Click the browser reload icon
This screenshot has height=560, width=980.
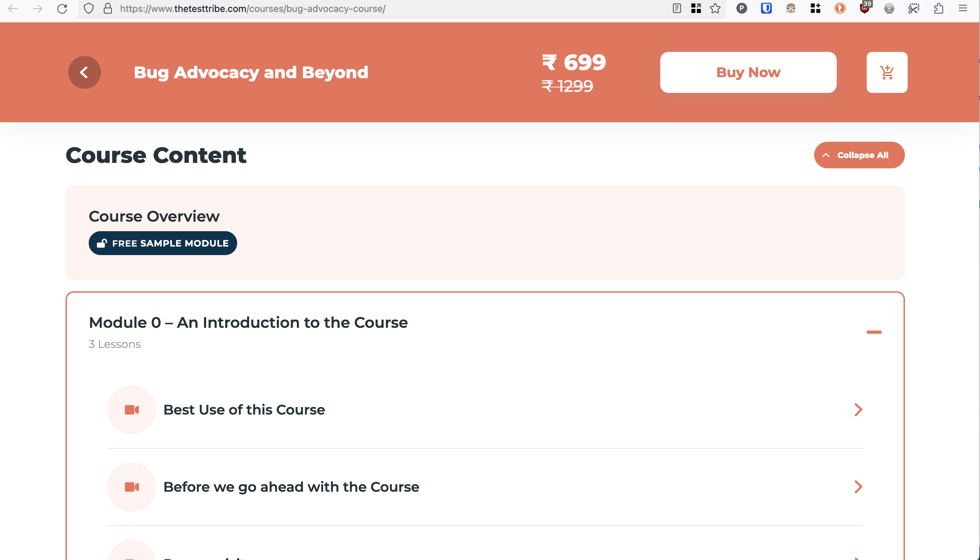(62, 9)
